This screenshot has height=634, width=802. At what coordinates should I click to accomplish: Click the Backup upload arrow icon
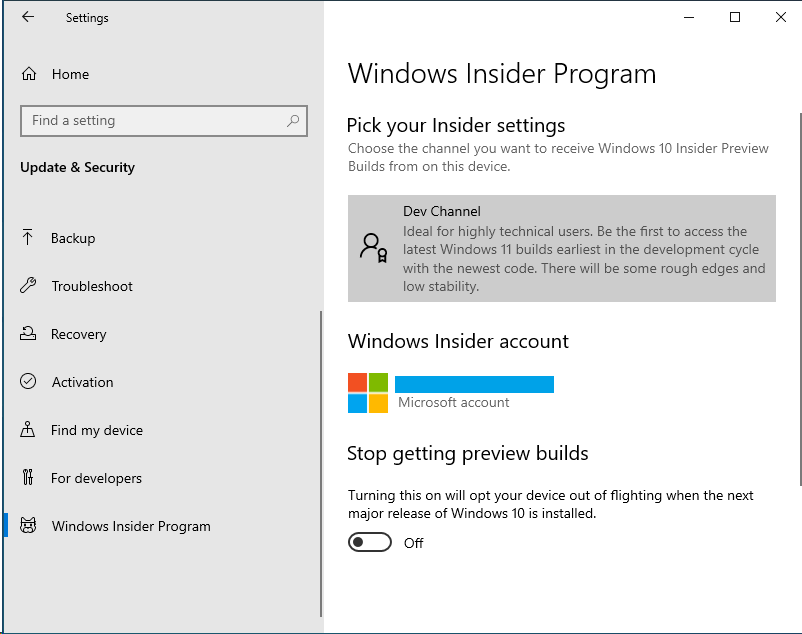click(28, 237)
